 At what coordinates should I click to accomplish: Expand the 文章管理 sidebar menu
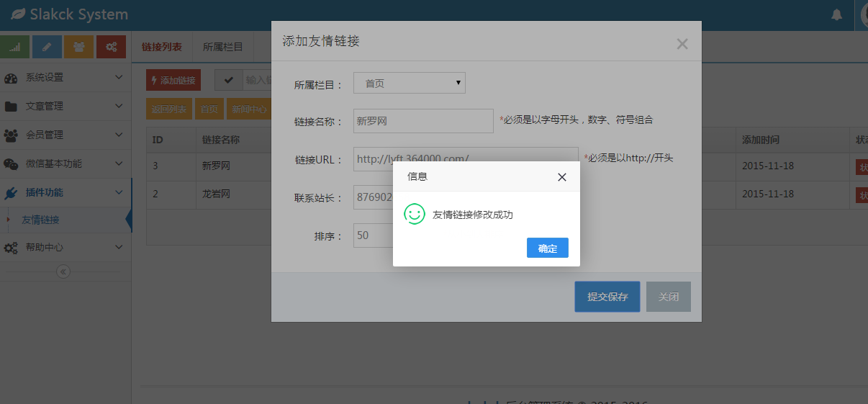pos(65,106)
